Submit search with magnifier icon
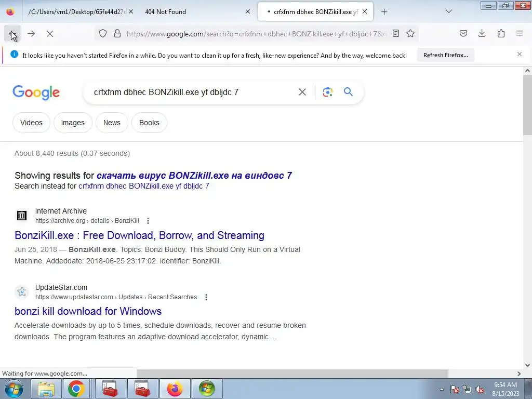The width and height of the screenshot is (532, 399). point(348,92)
